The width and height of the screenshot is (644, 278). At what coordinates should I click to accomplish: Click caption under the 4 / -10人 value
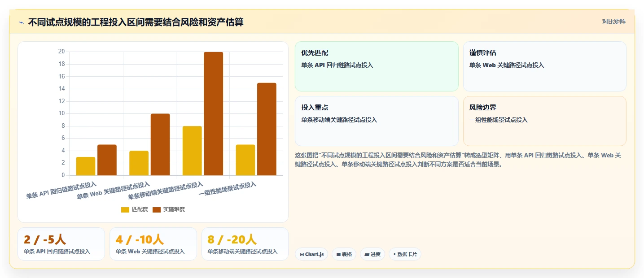(x=150, y=252)
